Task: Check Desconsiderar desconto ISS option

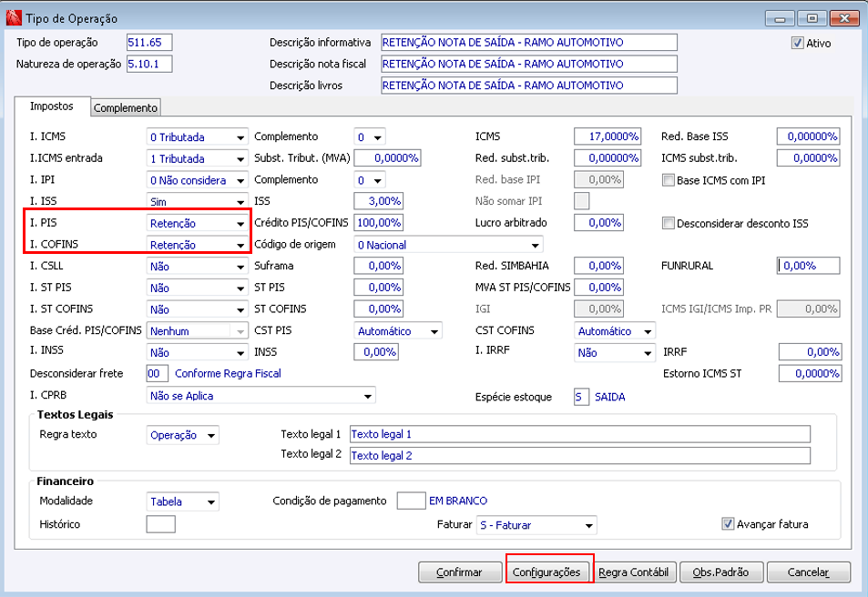Action: click(669, 224)
